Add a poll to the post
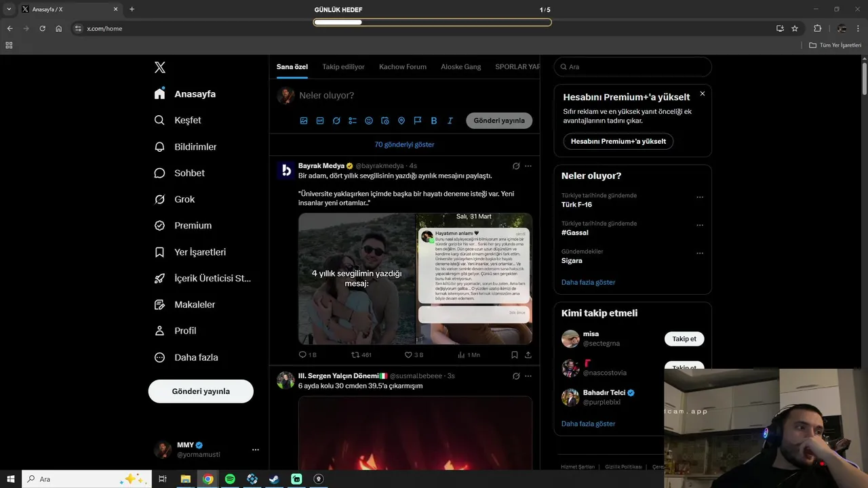The image size is (868, 488). tap(353, 121)
